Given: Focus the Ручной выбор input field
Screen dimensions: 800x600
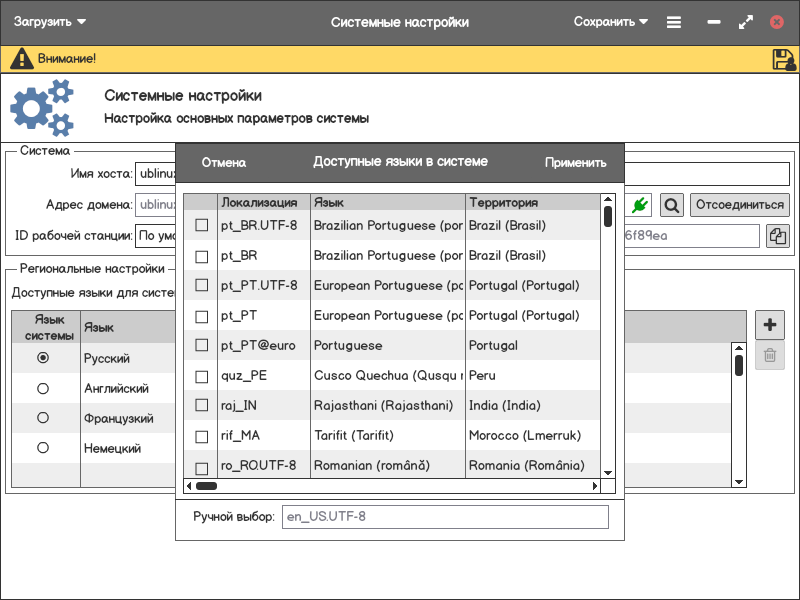Looking at the screenshot, I should tap(444, 517).
